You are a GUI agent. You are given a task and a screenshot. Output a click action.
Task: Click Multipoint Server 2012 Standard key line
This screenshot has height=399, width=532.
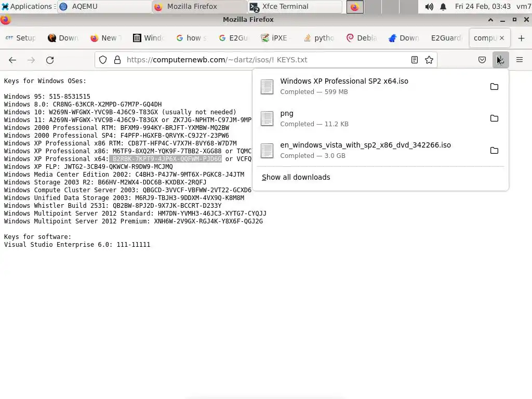click(x=135, y=214)
